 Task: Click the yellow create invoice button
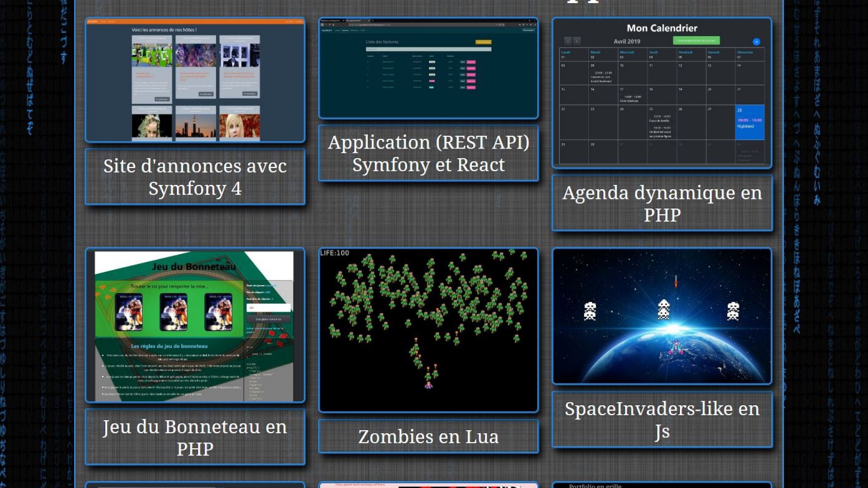pyautogui.click(x=484, y=42)
